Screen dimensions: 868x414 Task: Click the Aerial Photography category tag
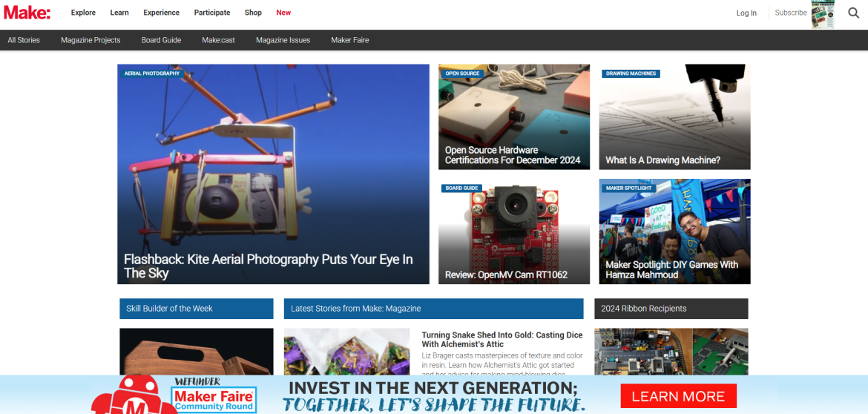coord(151,73)
